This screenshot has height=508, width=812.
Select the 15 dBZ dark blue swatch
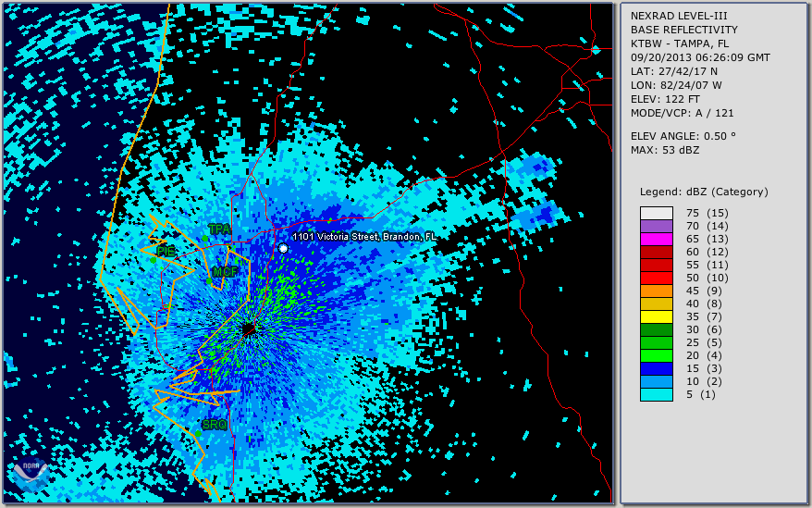pos(657,368)
